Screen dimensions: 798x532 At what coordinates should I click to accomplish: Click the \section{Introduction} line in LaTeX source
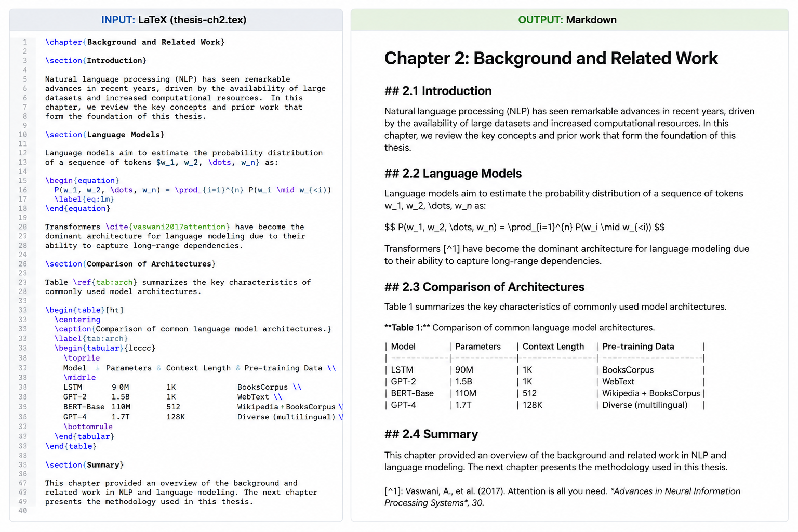pyautogui.click(x=96, y=61)
